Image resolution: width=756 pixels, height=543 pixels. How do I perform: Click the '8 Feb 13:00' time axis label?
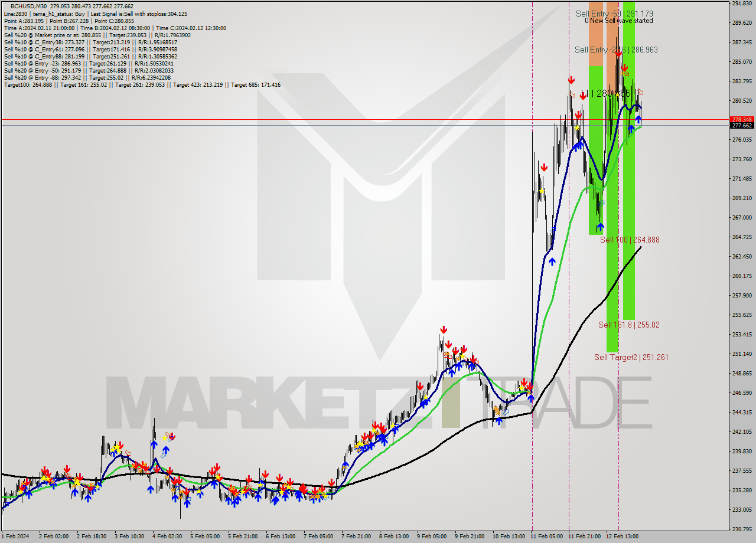coord(394,537)
